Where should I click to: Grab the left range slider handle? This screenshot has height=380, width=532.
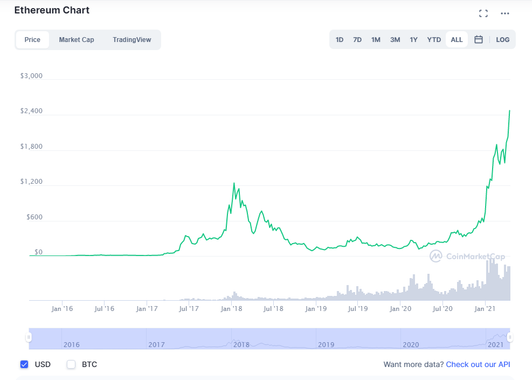click(29, 337)
